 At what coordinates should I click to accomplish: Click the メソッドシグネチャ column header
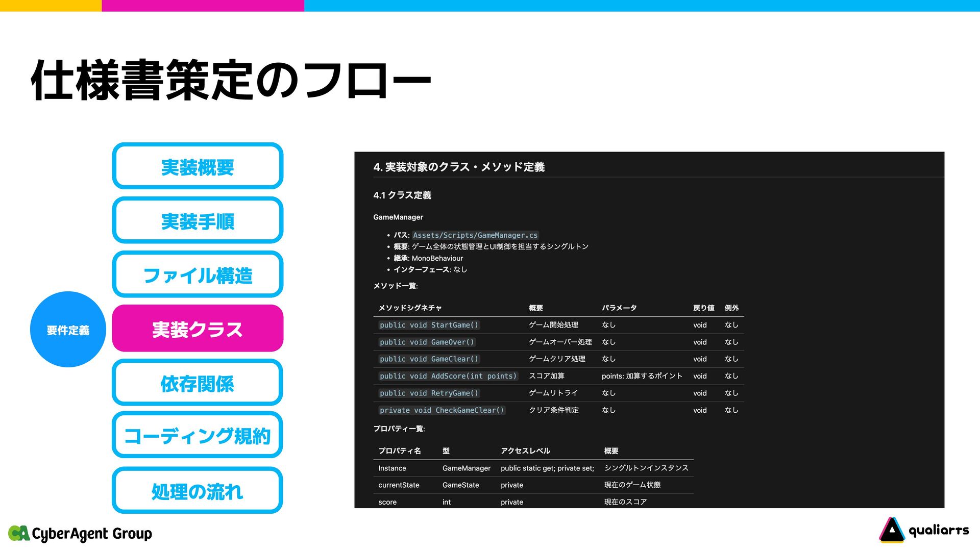point(410,308)
